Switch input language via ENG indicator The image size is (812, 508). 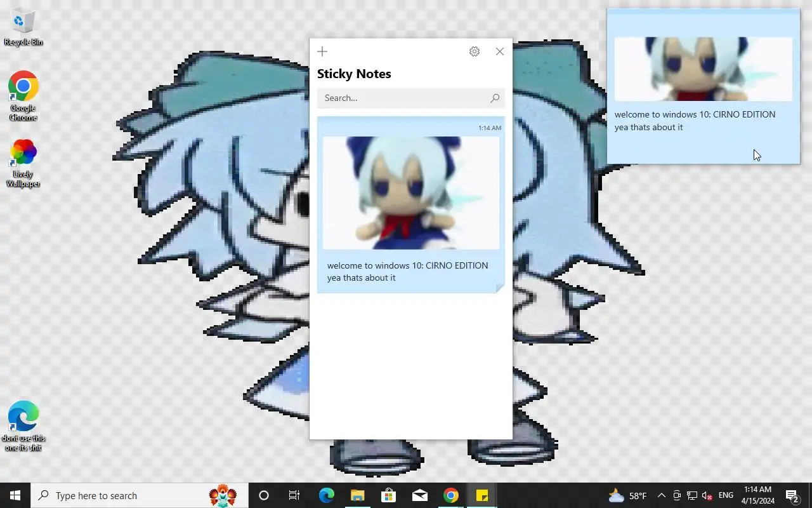click(726, 495)
